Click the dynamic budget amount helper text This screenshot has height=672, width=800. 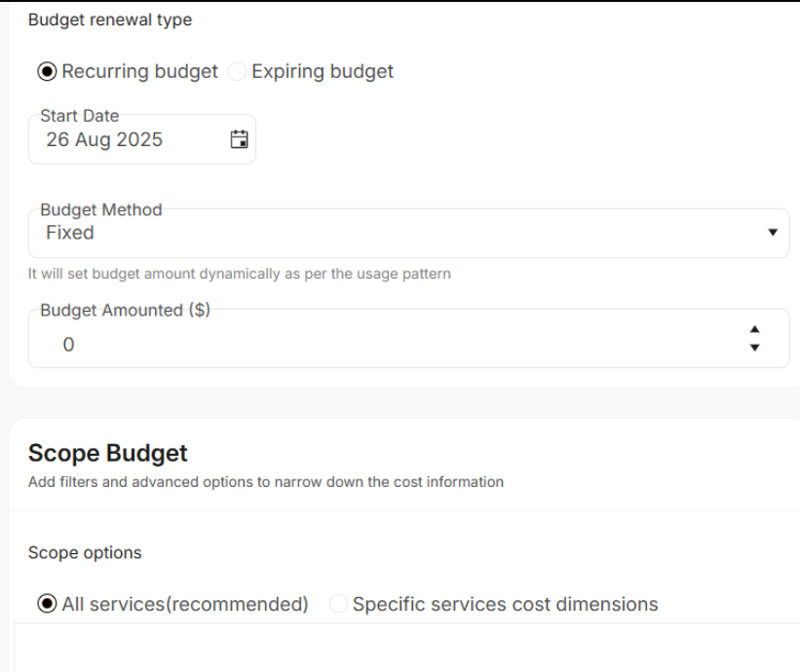[x=240, y=274]
